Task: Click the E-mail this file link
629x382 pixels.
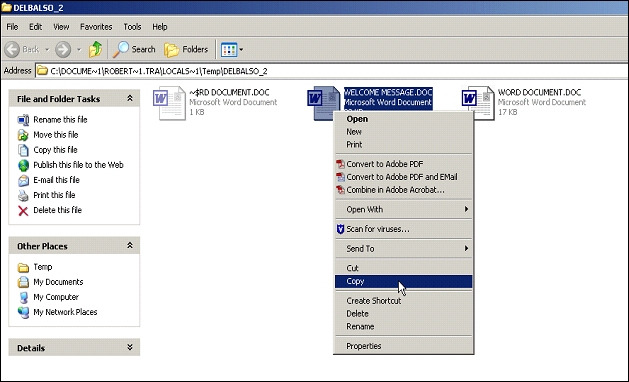Action: coord(57,180)
